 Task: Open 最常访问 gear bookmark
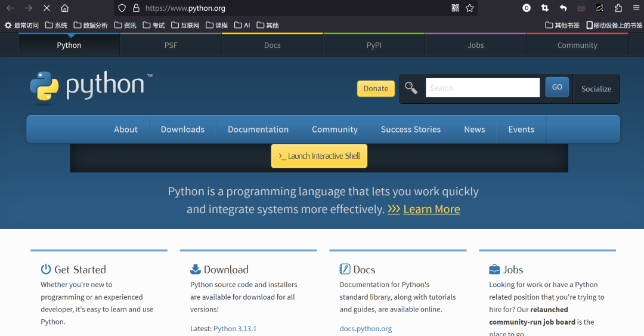pos(21,25)
